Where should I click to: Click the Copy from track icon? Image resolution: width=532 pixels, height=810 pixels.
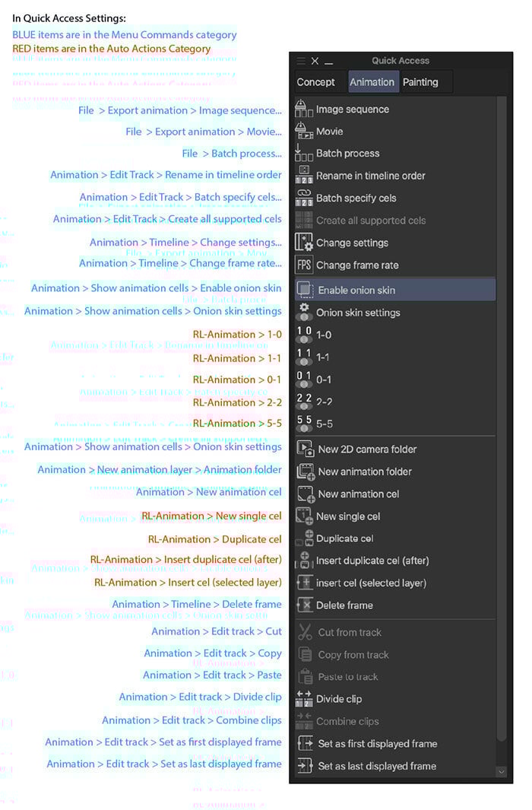[x=305, y=655]
